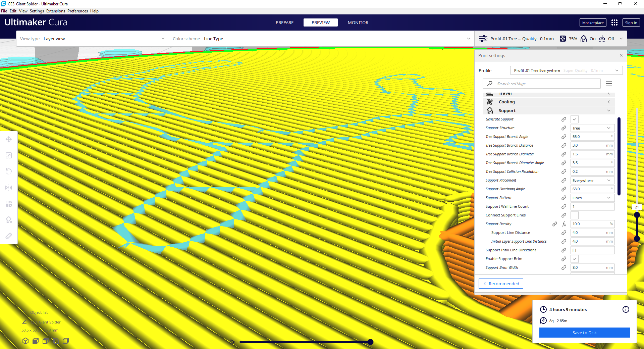The width and height of the screenshot is (644, 349).
Task: Switch to 3D view camera cube
Action: pyautogui.click(x=25, y=341)
